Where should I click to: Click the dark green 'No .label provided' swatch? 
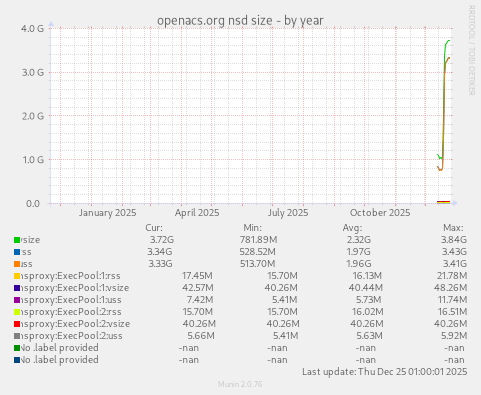17,348
